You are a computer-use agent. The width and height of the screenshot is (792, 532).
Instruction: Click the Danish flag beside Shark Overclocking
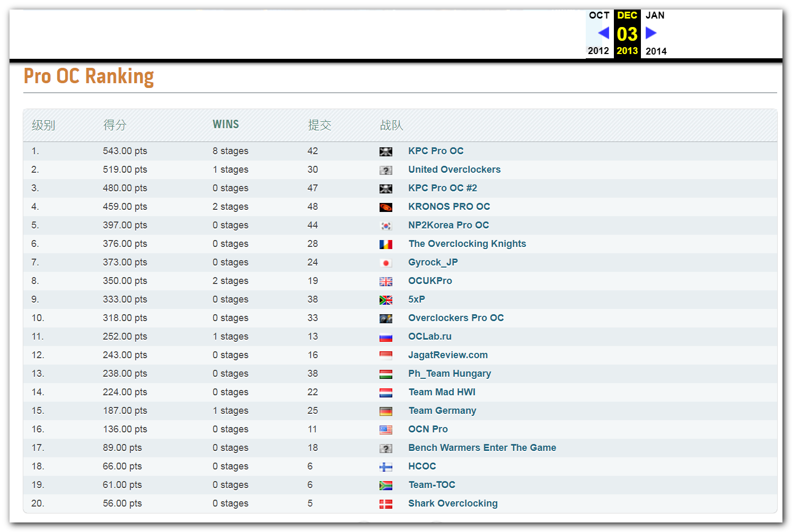386,504
